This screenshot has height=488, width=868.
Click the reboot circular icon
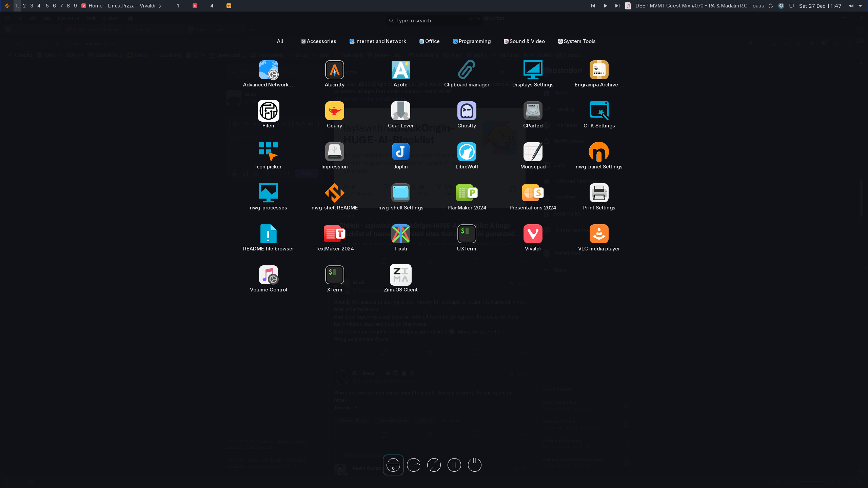(434, 465)
